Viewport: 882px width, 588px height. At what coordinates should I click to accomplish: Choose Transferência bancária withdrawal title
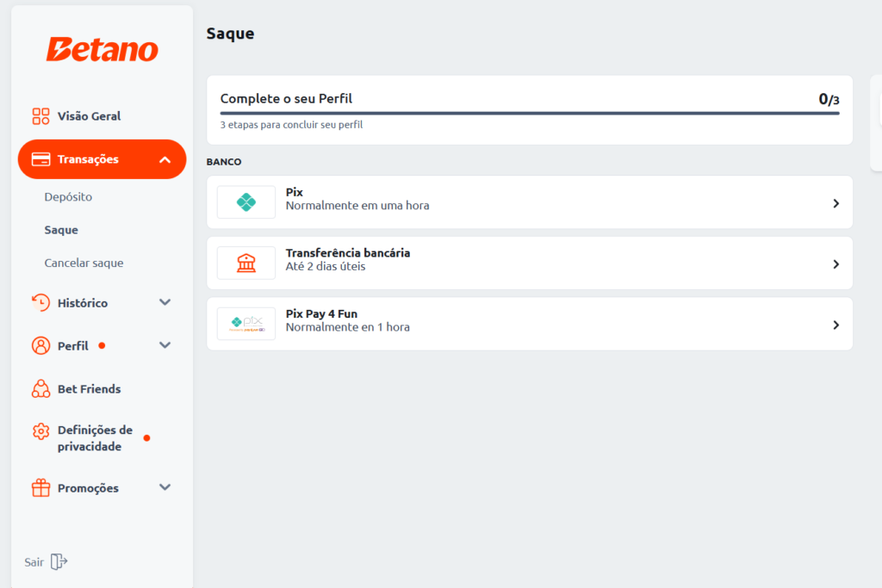click(348, 253)
